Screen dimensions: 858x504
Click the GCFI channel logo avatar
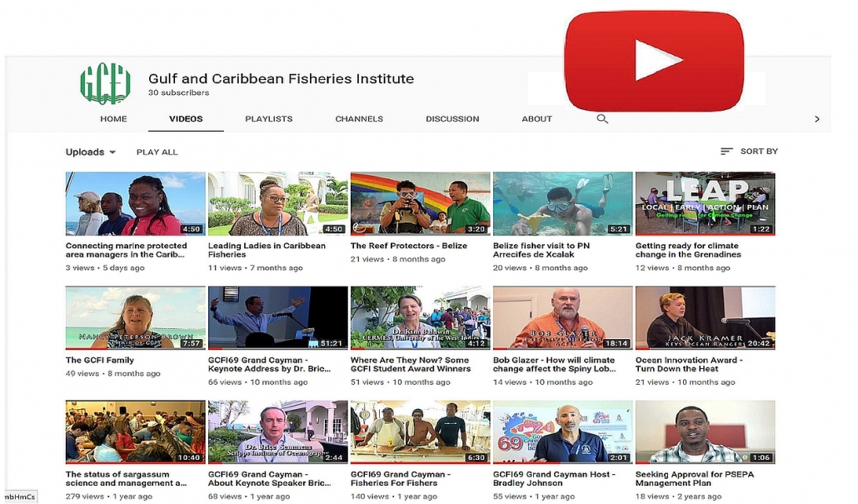pyautogui.click(x=105, y=83)
